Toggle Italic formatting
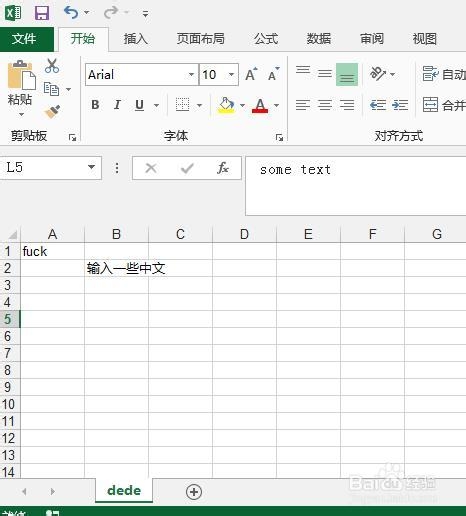Image resolution: width=466 pixels, height=516 pixels. click(x=117, y=105)
